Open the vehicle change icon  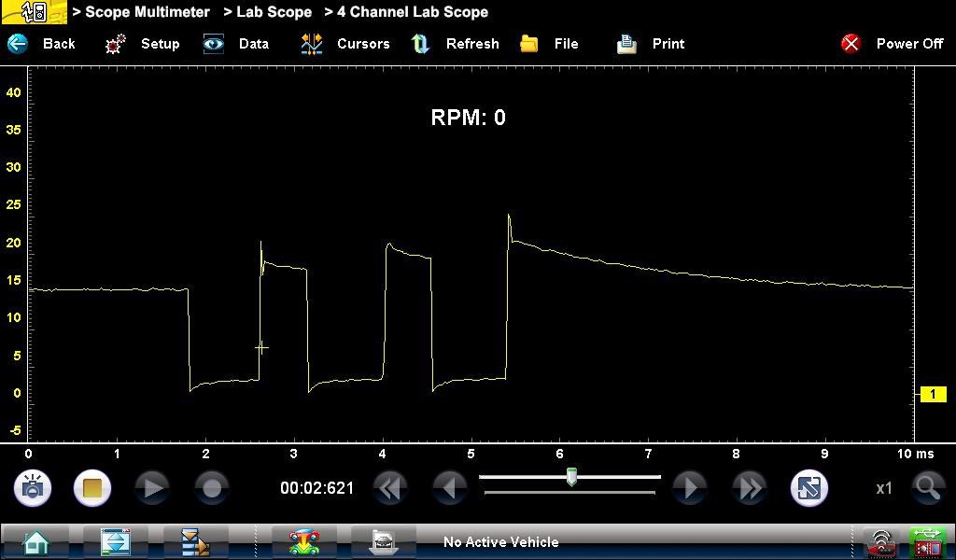(304, 541)
